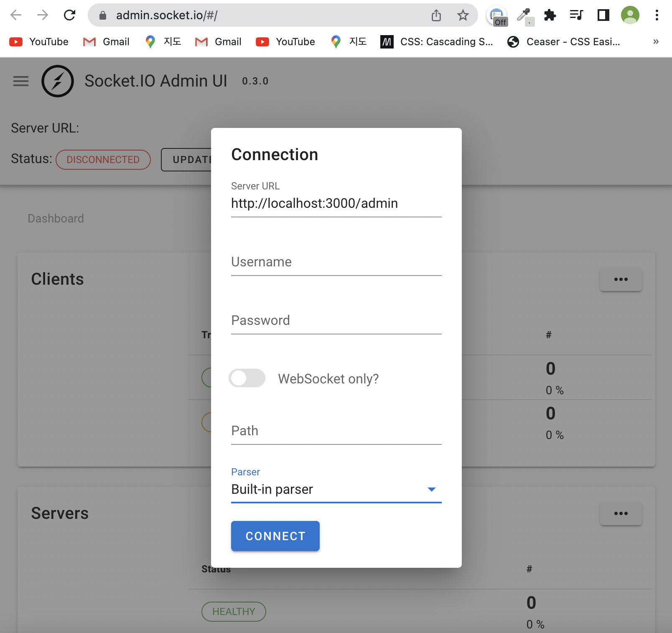Viewport: 672px width, 633px height.
Task: Open the Clients card three-dot menu
Action: tap(621, 279)
